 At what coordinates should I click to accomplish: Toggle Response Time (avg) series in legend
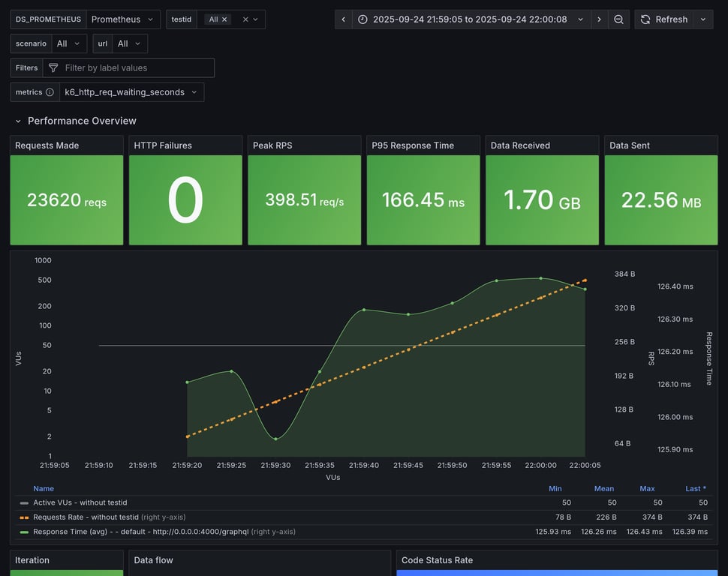click(140, 532)
